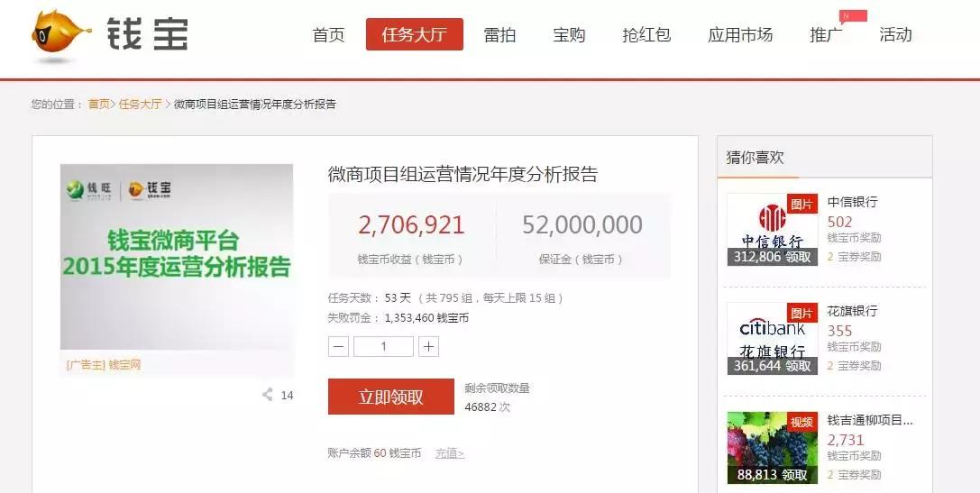Open the grapes video task thumbnail
The height and width of the screenshot is (493, 980).
click(773, 447)
